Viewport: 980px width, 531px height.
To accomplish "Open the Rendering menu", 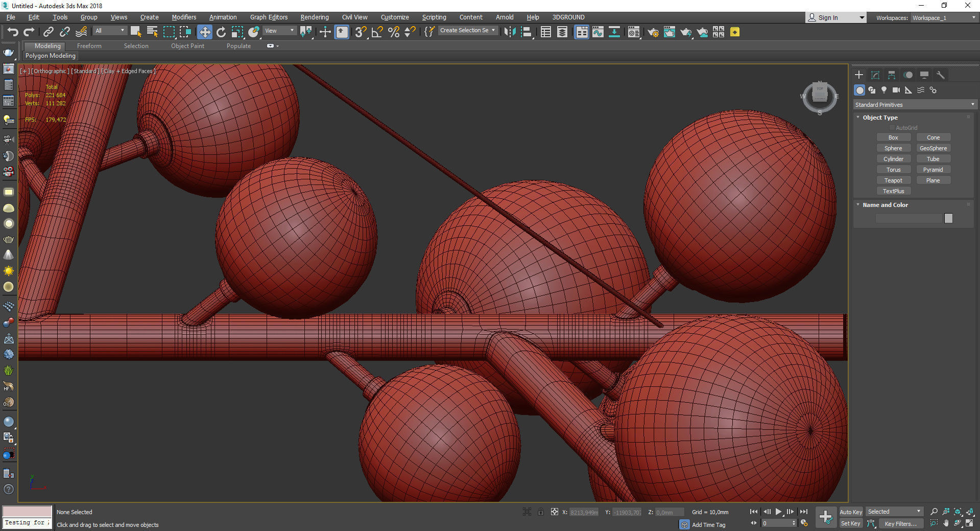I will (x=314, y=17).
